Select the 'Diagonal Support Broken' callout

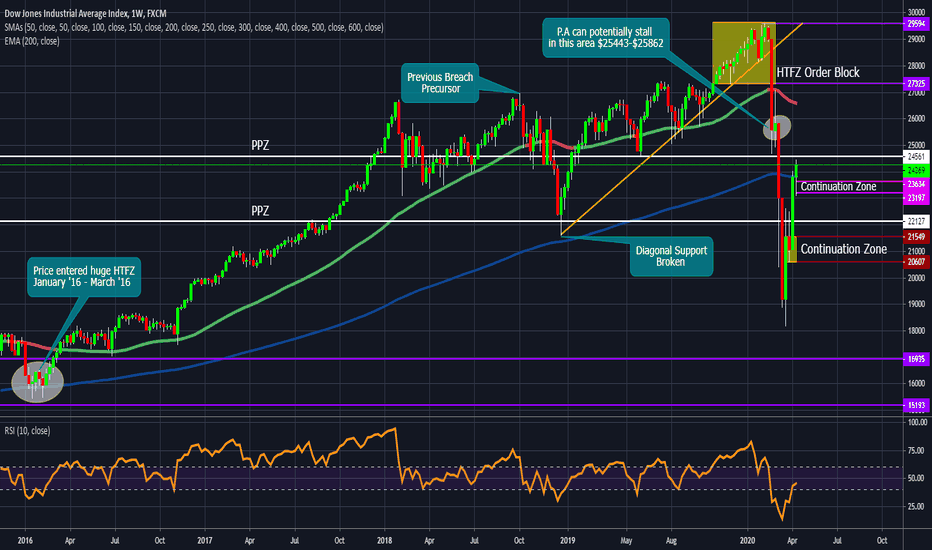click(671, 256)
